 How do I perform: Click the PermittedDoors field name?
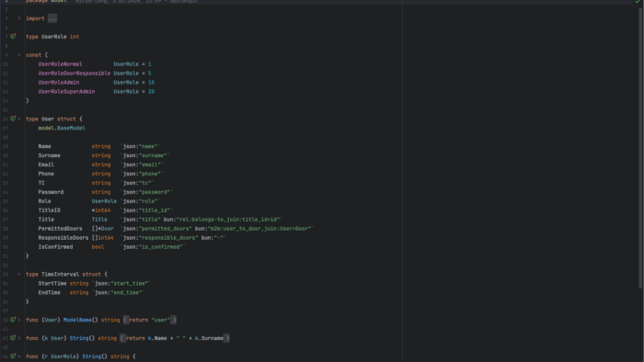click(x=61, y=229)
